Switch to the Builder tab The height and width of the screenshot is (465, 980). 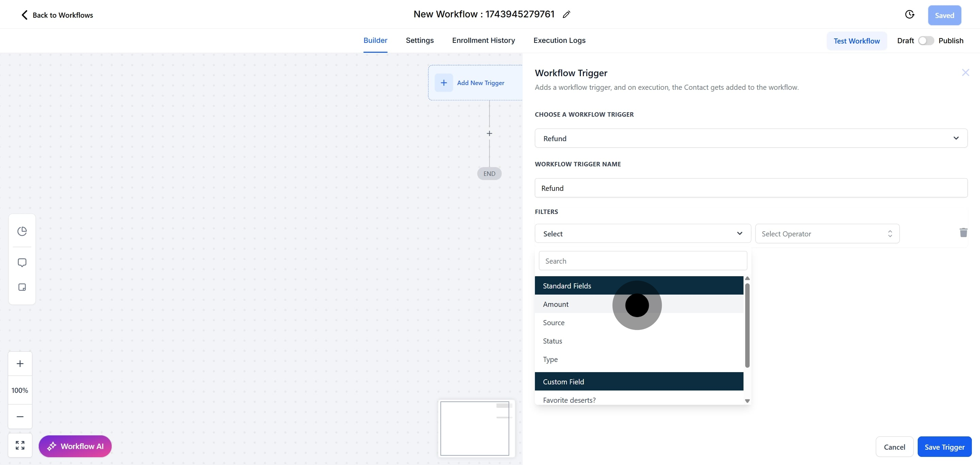click(375, 40)
